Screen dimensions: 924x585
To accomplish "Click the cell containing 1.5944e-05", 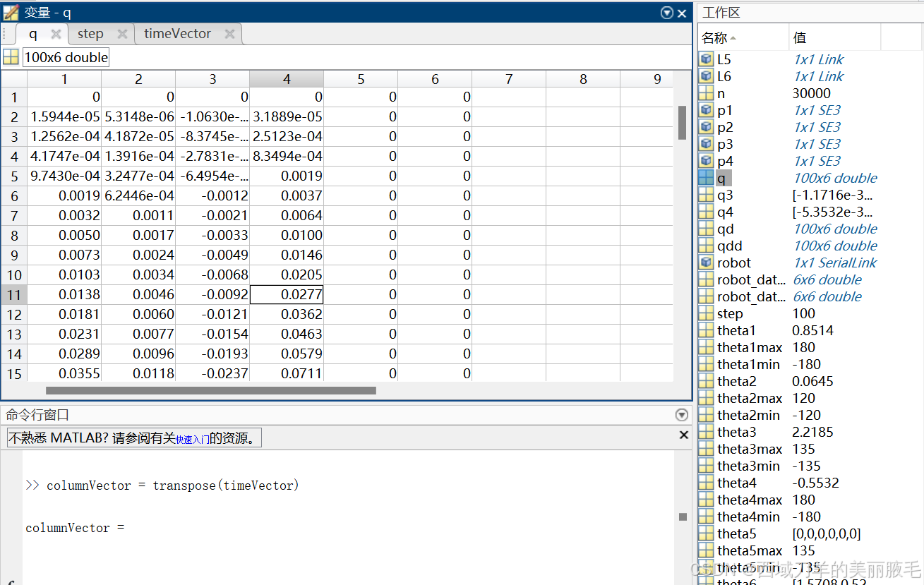I will pos(64,116).
